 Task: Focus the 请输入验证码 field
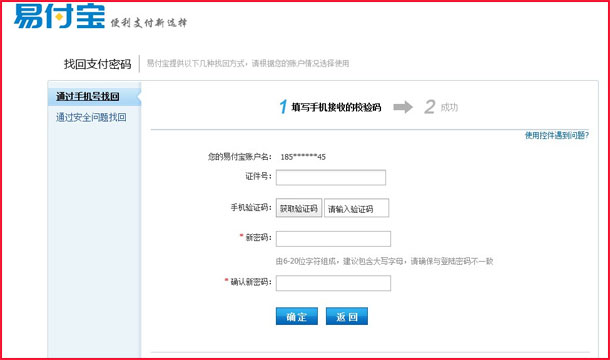pos(356,208)
